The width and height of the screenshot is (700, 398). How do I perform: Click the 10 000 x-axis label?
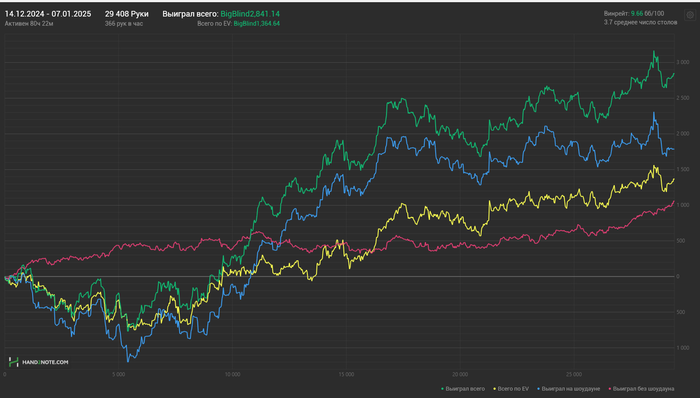pyautogui.click(x=232, y=374)
